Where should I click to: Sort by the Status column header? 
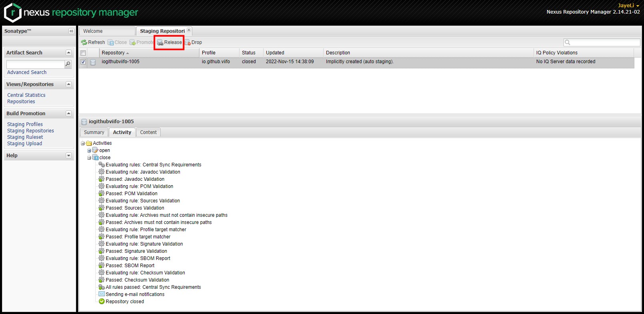click(251, 53)
